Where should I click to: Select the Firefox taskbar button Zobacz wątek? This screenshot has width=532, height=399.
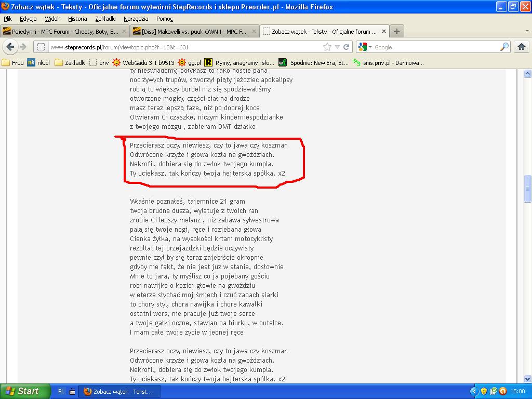pyautogui.click(x=119, y=391)
